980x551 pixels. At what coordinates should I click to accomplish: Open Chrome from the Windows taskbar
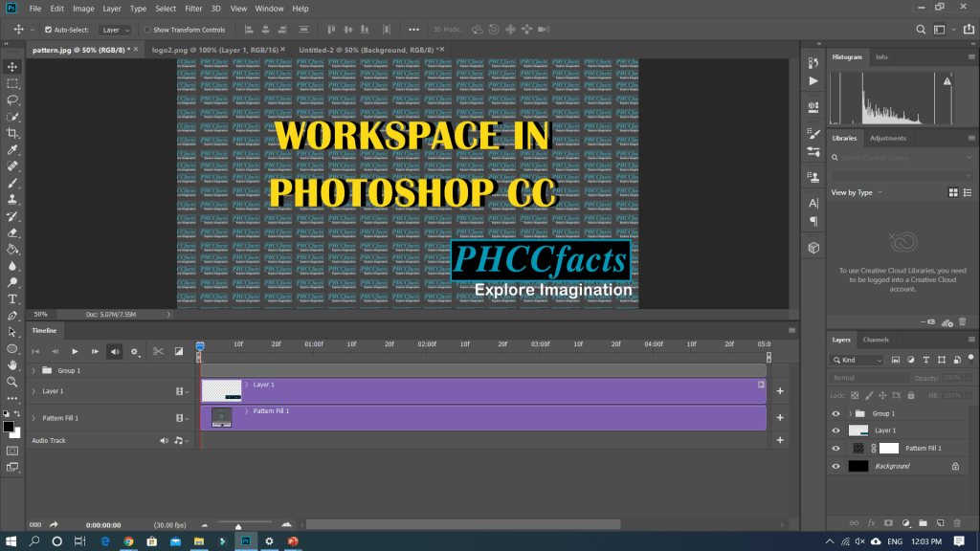point(128,540)
